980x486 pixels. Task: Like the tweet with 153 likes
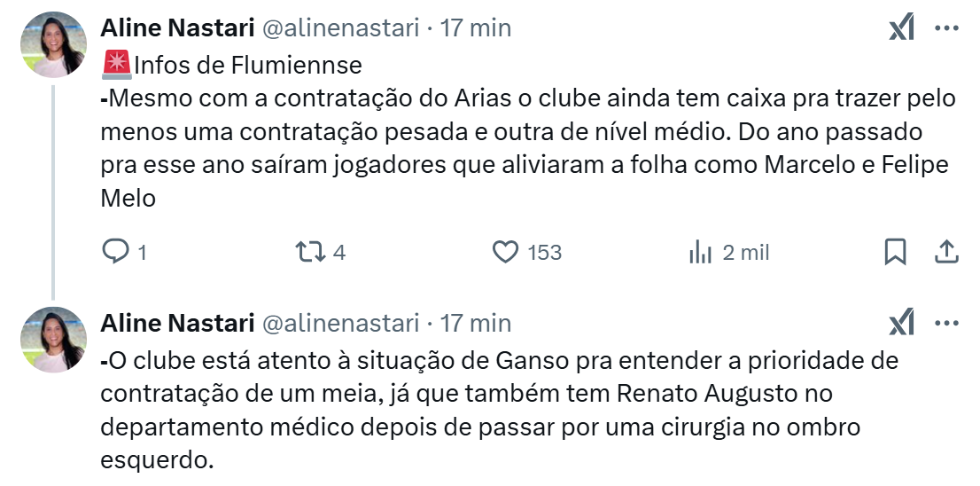(x=505, y=253)
